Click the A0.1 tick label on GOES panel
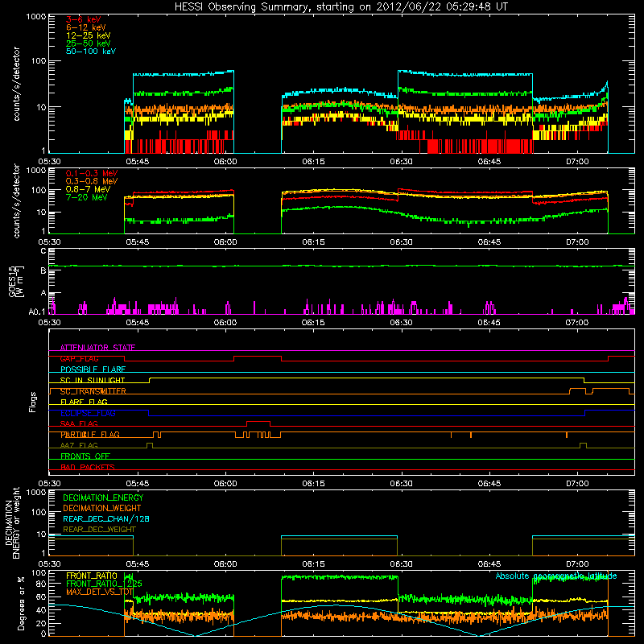This screenshot has width=644, height=644. click(x=37, y=312)
